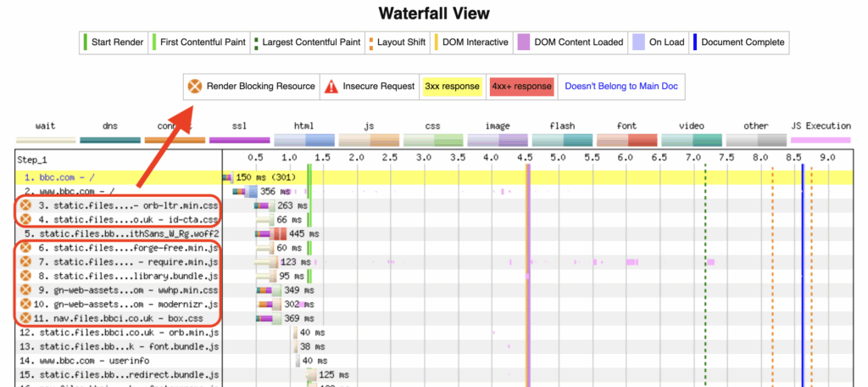Image resolution: width=868 pixels, height=387 pixels.
Task: Open request 6 forge-free.min.js
Action: 128,248
